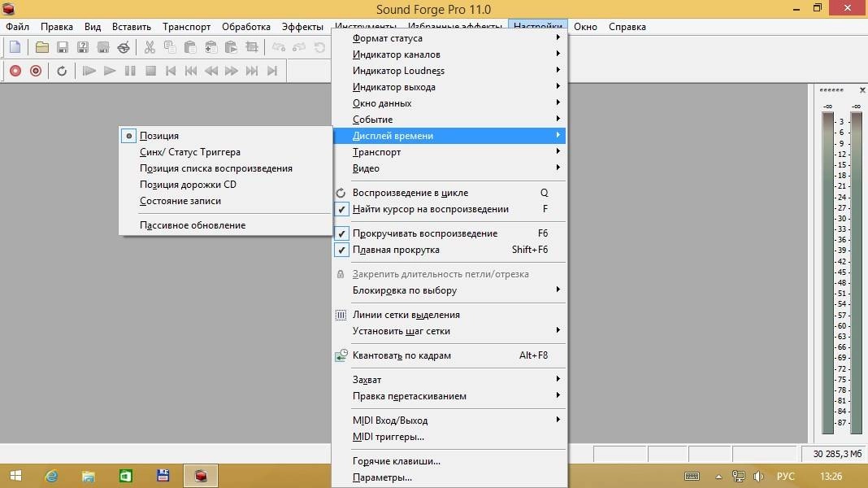Expand the Индикатор Loudness submenu
Image resolution: width=868 pixels, height=488 pixels.
coord(449,71)
